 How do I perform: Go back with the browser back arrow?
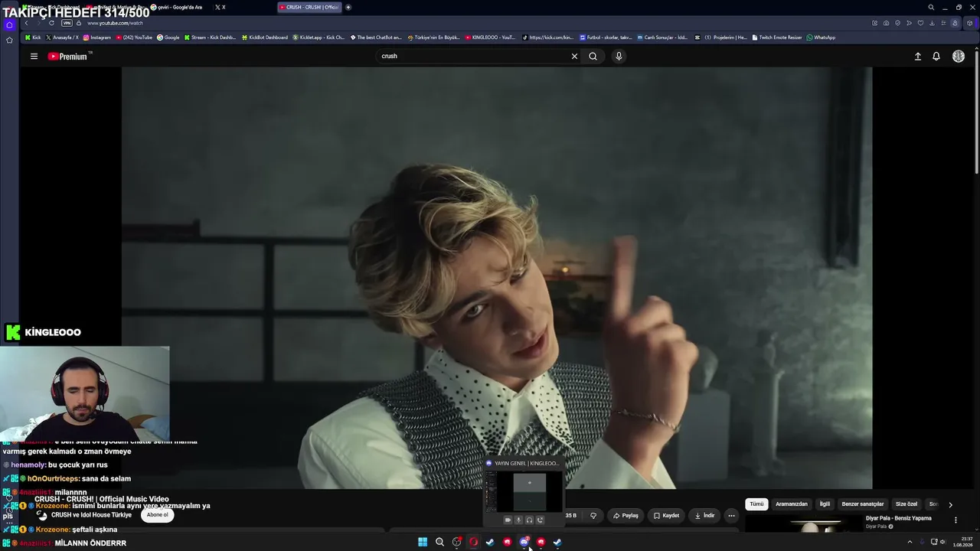click(x=26, y=23)
